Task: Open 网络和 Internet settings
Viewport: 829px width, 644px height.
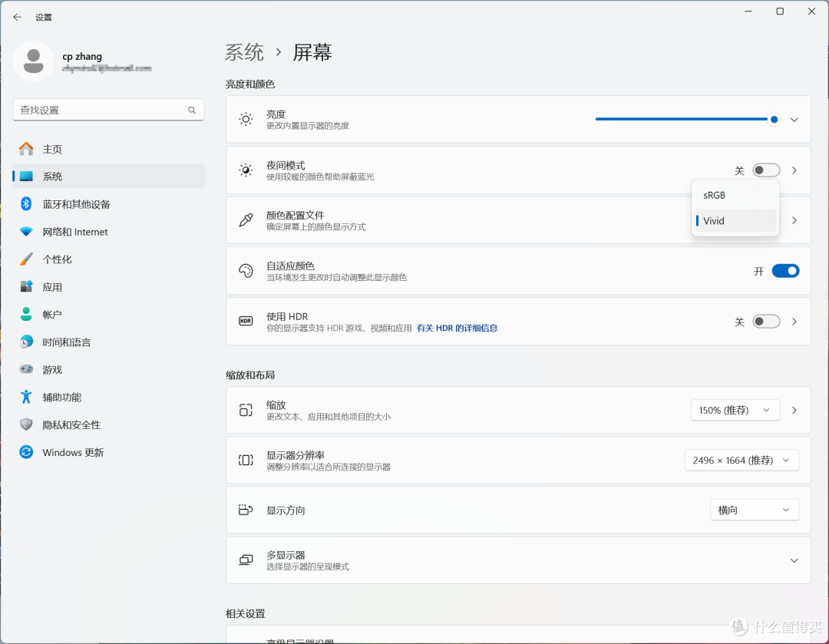Action: (x=108, y=232)
